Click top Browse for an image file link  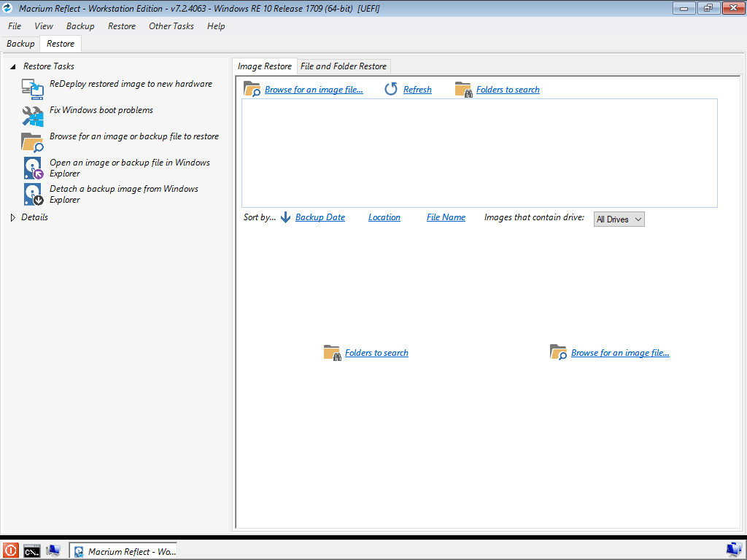coord(314,90)
